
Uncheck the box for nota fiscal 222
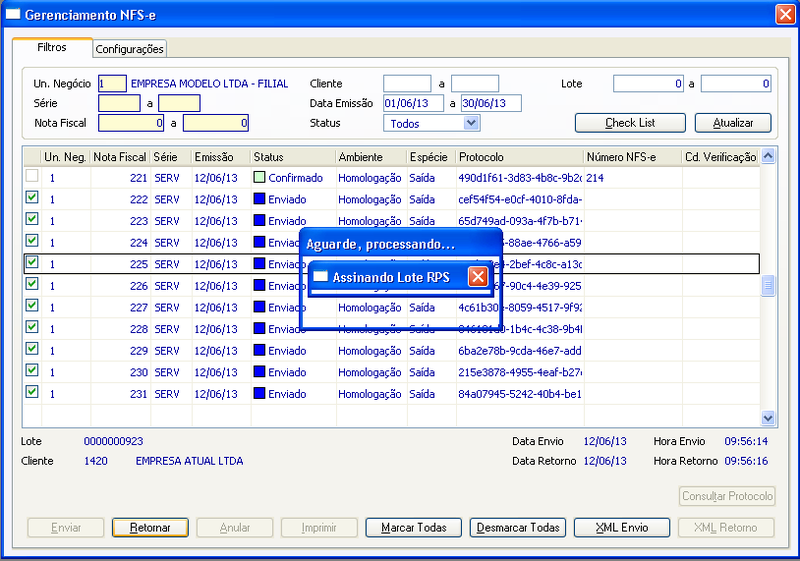click(32, 197)
